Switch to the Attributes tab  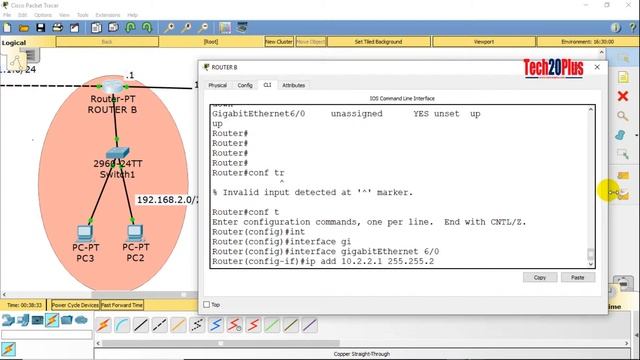pyautogui.click(x=293, y=85)
